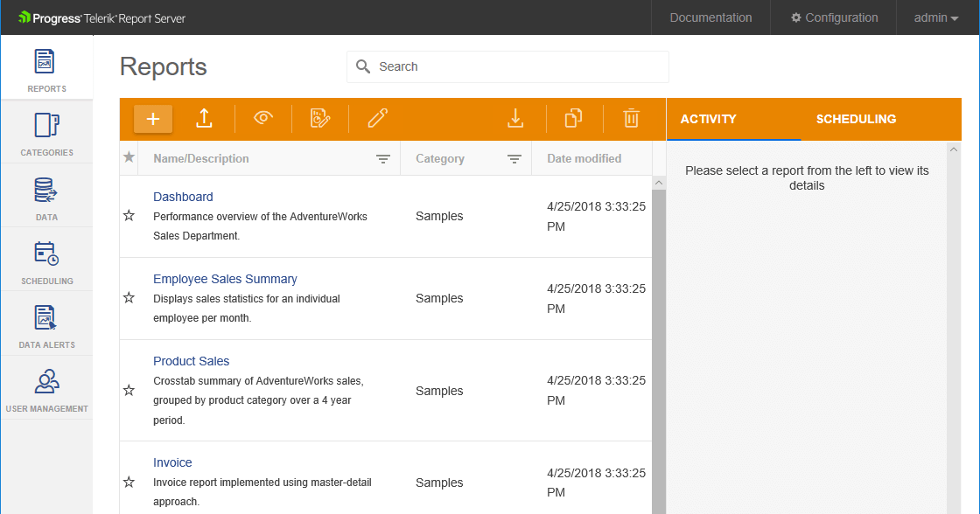The width and height of the screenshot is (980, 514).
Task: Switch to the Scheduling tab
Action: tap(856, 119)
